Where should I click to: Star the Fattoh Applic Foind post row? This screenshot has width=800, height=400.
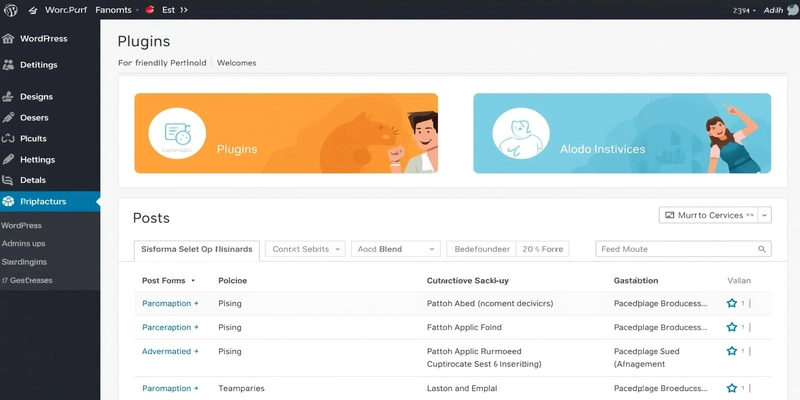pos(732,327)
